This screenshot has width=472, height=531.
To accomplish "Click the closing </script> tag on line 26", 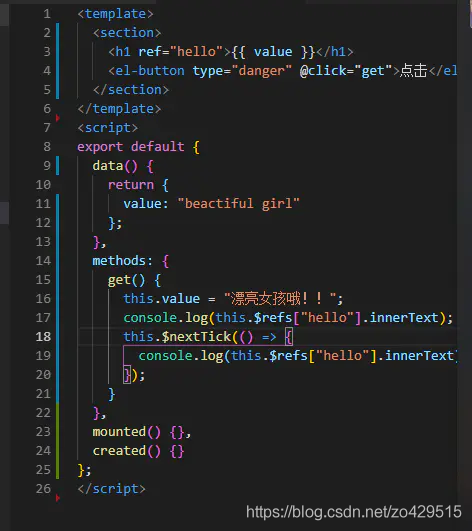I will point(111,489).
